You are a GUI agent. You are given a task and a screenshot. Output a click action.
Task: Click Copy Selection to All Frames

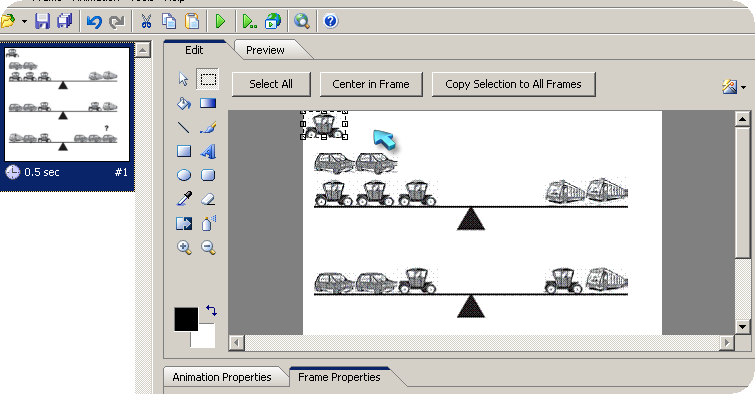(513, 84)
